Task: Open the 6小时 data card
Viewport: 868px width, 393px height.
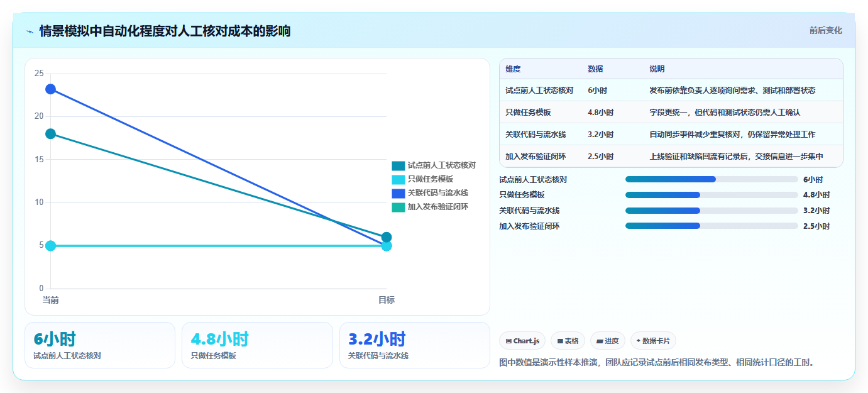Action: click(100, 345)
